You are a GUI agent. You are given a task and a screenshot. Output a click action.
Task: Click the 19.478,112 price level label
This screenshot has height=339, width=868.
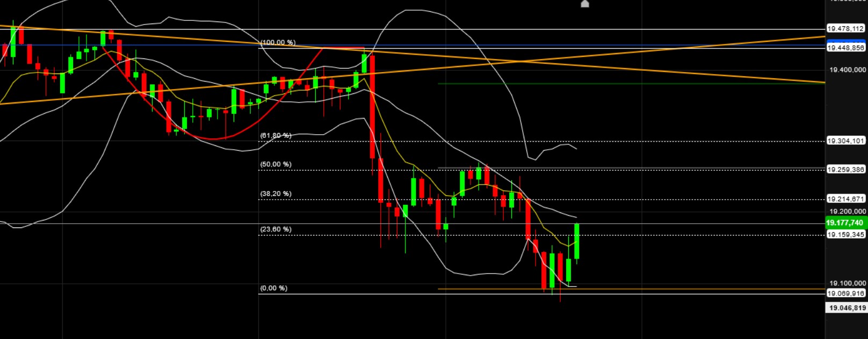pos(845,28)
